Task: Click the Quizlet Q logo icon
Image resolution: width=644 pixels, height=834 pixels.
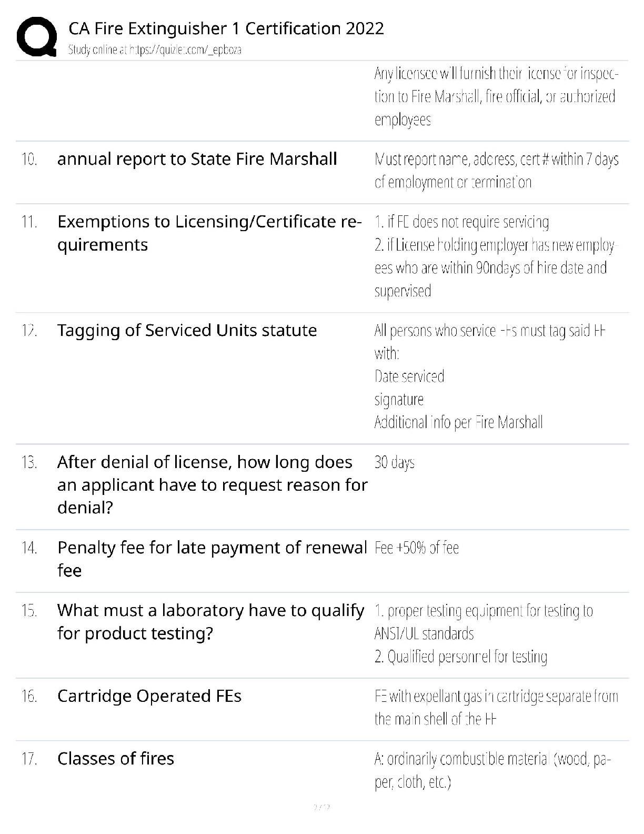Action: tap(36, 37)
